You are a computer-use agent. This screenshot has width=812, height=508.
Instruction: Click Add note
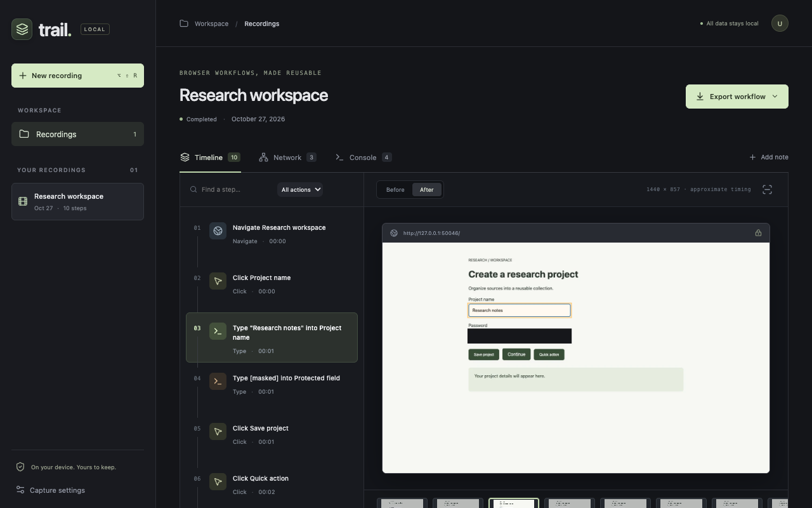[x=769, y=157]
